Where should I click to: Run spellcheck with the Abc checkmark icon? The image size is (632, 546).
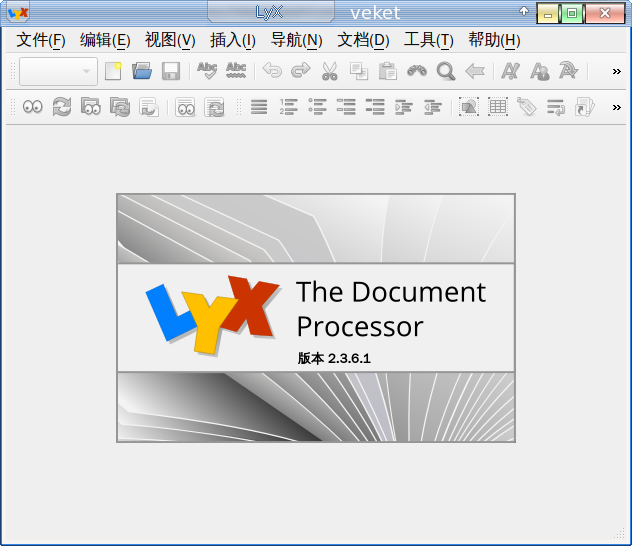pos(207,71)
